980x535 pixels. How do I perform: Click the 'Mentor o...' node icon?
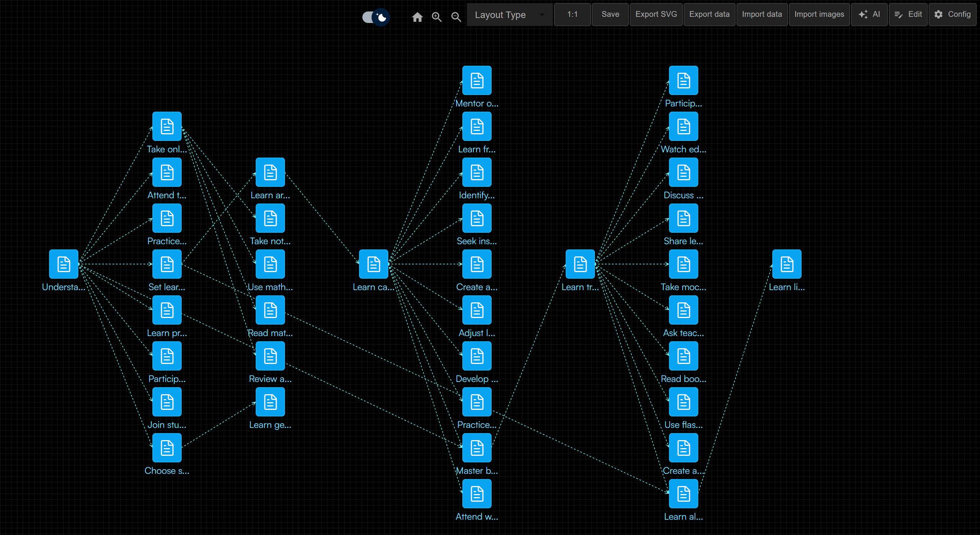tap(477, 80)
